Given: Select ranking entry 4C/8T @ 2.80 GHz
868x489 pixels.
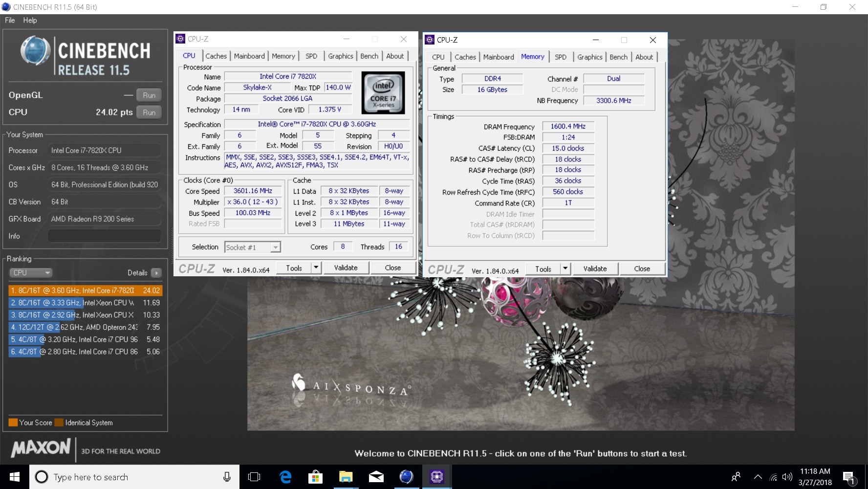Looking at the screenshot, I should 85,352.
